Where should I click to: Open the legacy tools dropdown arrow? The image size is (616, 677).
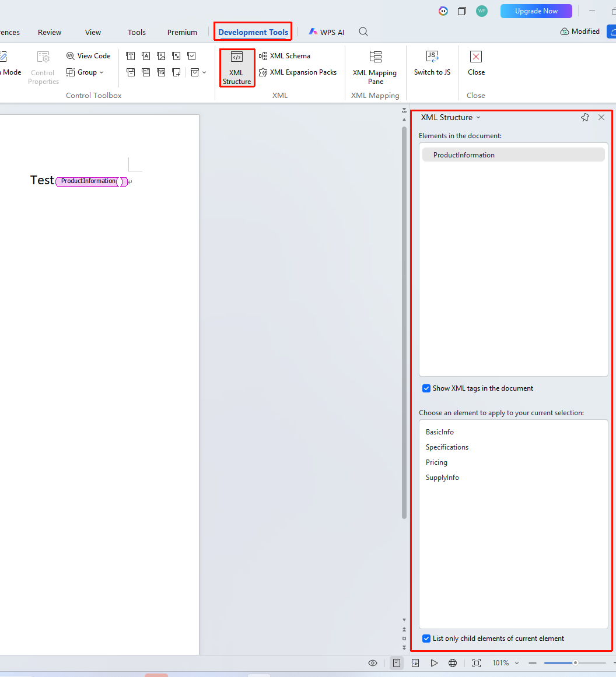pyautogui.click(x=204, y=72)
